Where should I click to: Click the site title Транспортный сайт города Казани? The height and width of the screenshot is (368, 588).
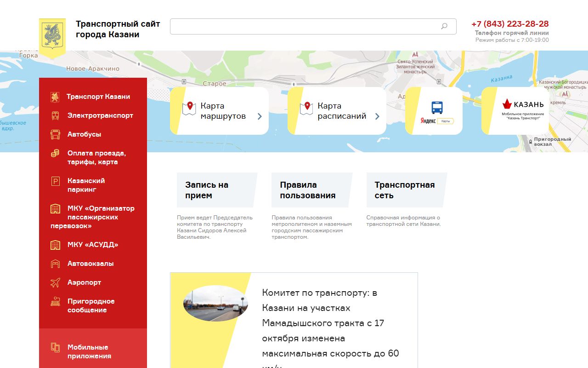[x=118, y=29]
